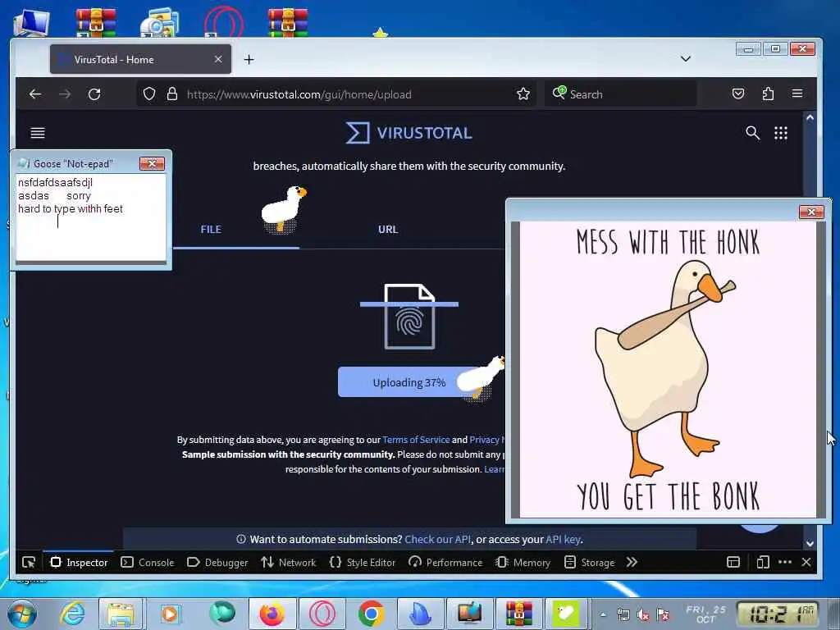The width and height of the screenshot is (840, 630).
Task: Click the Uploading 37% progress button
Action: (409, 382)
